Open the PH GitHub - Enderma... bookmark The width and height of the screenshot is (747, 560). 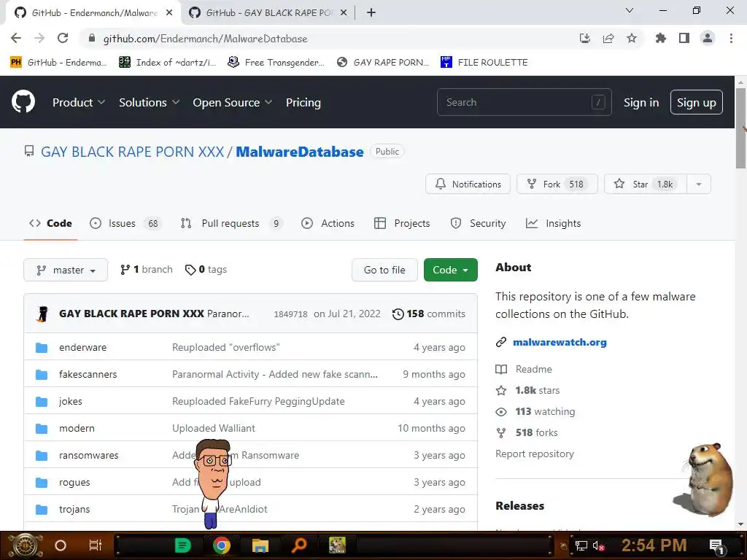point(58,63)
